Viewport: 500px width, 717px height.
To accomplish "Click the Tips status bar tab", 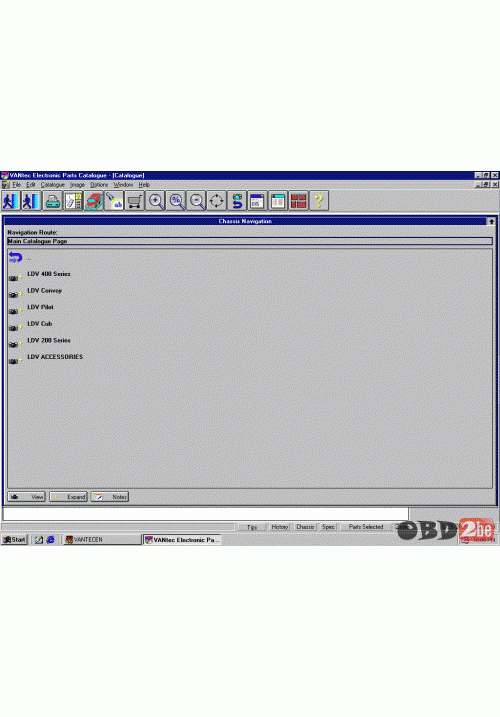I will 252,527.
